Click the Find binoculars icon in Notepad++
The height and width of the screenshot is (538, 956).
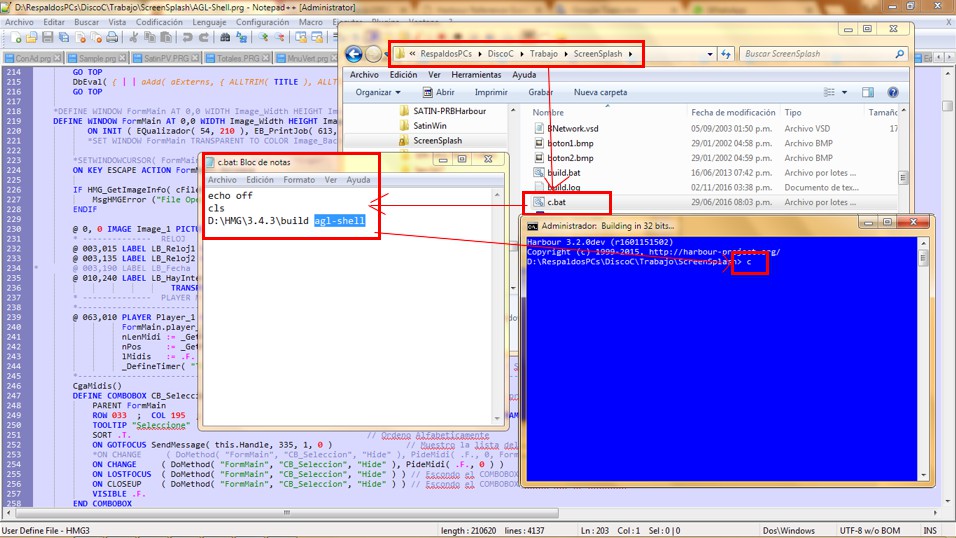pyautogui.click(x=225, y=38)
